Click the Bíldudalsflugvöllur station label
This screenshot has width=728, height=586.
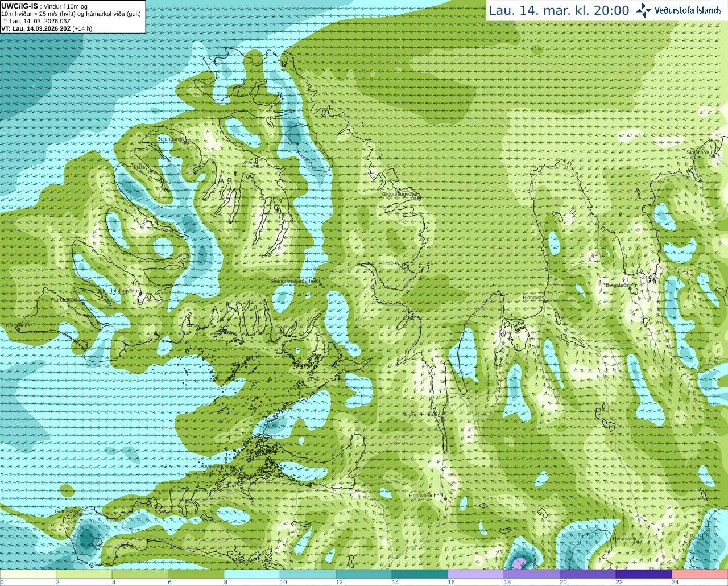[118, 290]
